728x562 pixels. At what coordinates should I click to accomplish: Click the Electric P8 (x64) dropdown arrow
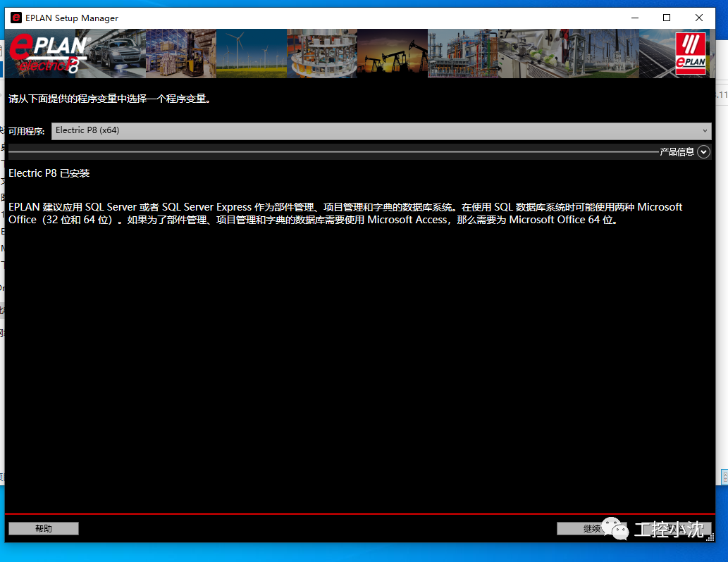[706, 131]
